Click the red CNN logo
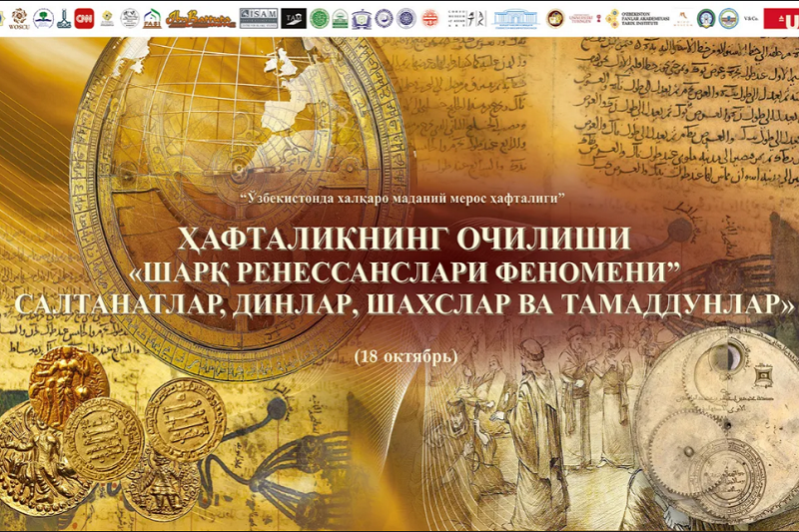This screenshot has height=532, width=799. 84,18
